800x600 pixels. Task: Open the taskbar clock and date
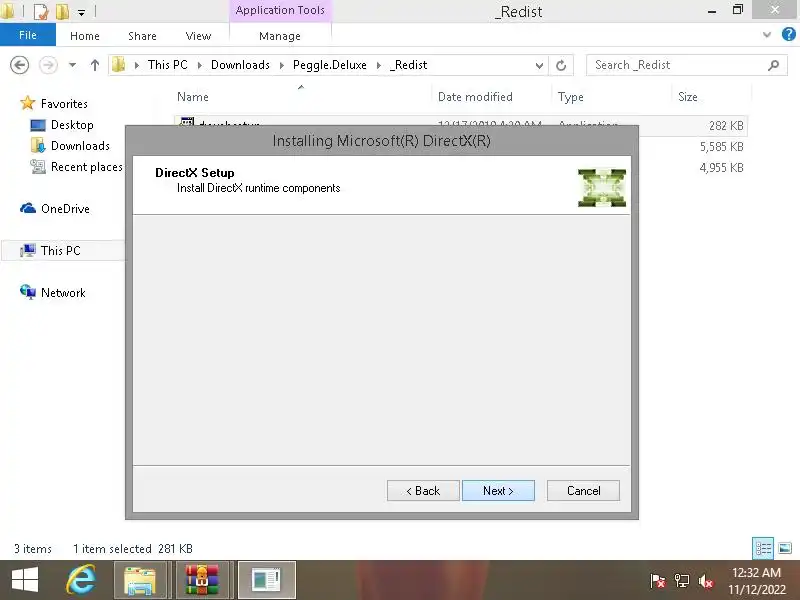pyautogui.click(x=757, y=581)
